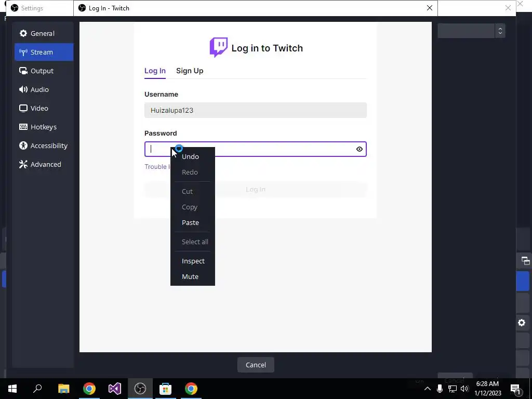Viewport: 532px width, 399px height.
Task: Click the Log in to Twitch heading
Action: coord(267,48)
